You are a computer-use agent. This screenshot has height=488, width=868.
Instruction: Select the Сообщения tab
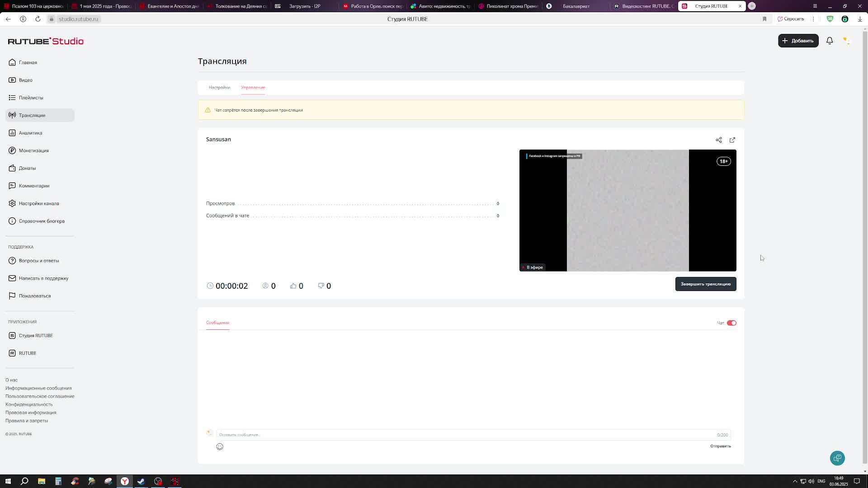217,323
